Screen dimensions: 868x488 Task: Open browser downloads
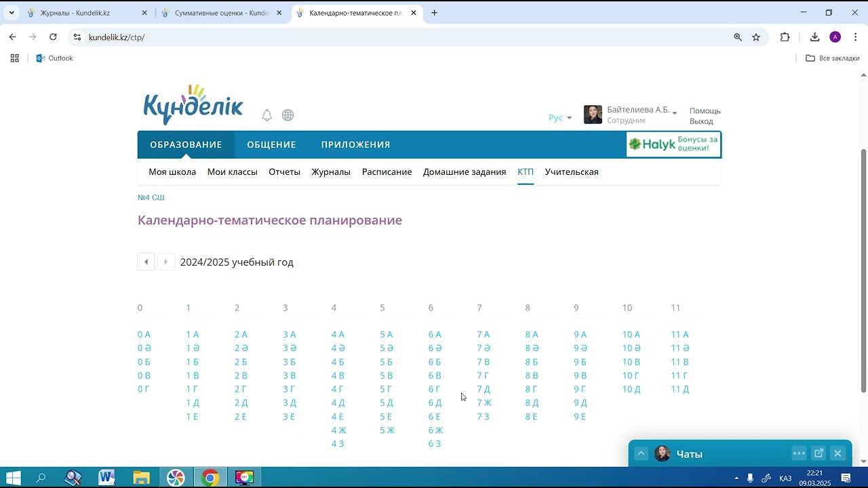(x=814, y=37)
